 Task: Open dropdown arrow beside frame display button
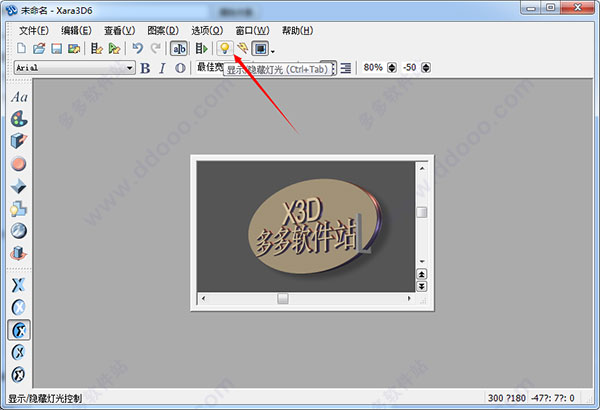tap(272, 51)
